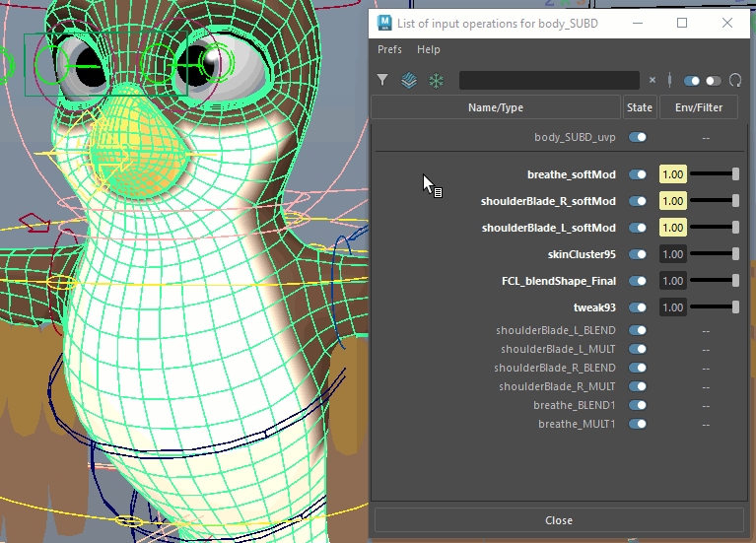Select the breathe_softMod row name
756x543 pixels.
(572, 174)
